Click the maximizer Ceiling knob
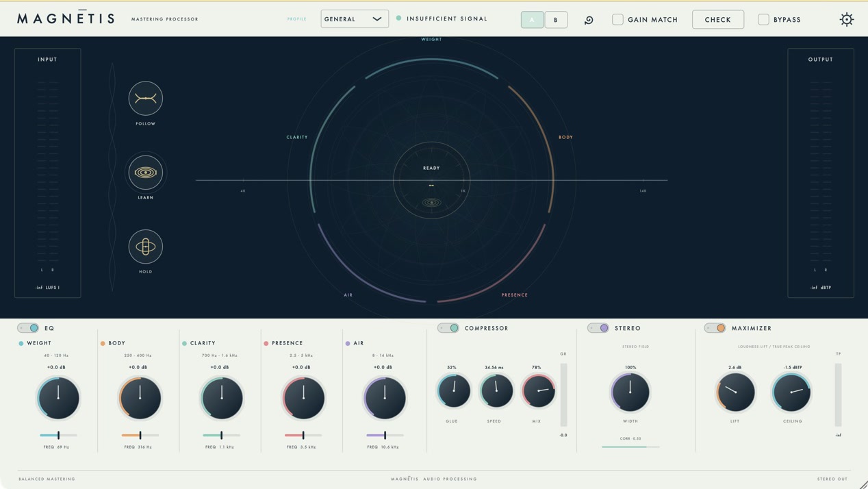Image resolution: width=868 pixels, height=489 pixels. [792, 392]
